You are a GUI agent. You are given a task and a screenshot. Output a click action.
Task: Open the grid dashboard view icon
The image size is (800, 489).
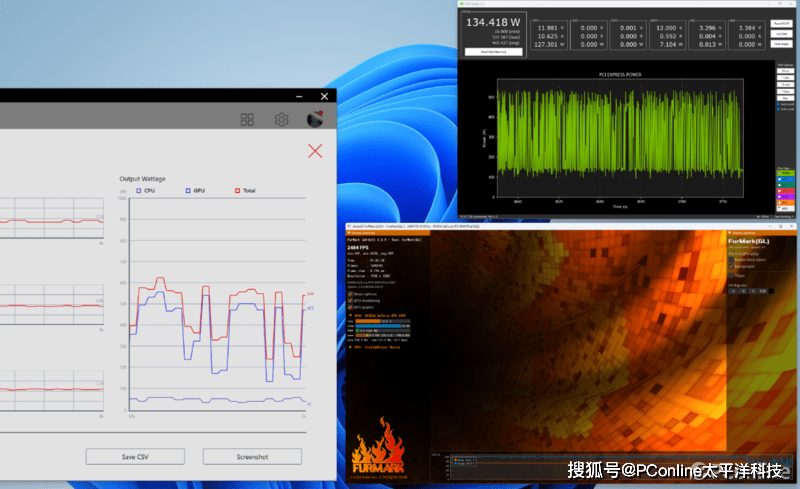click(x=247, y=120)
